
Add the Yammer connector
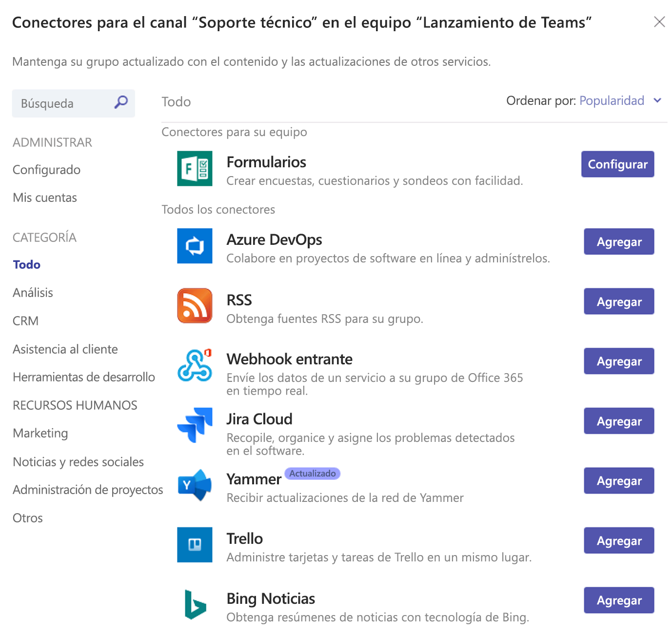pos(619,480)
